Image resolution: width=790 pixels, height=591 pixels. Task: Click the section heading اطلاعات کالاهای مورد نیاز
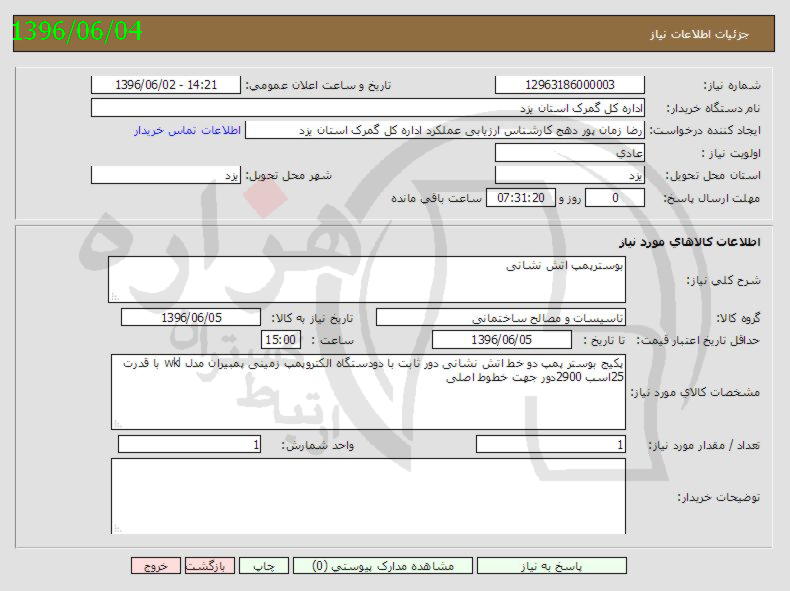click(689, 242)
